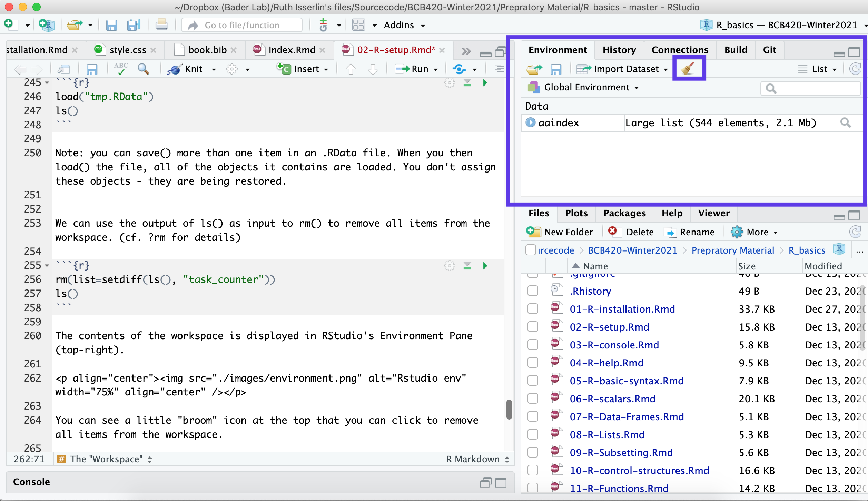Tick the checkbox for 04-R-help.Rmd
Screen dimensions: 868x501
[x=533, y=363]
